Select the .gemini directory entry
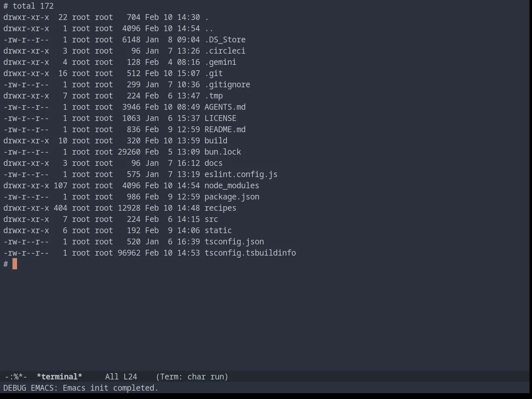Image resolution: width=532 pixels, height=399 pixels. pyautogui.click(x=220, y=62)
